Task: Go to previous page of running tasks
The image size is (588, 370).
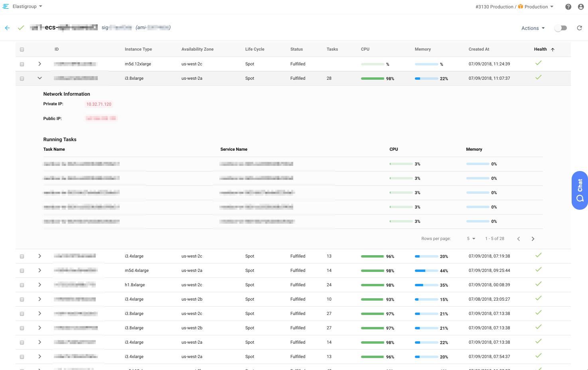Action: [x=518, y=239]
